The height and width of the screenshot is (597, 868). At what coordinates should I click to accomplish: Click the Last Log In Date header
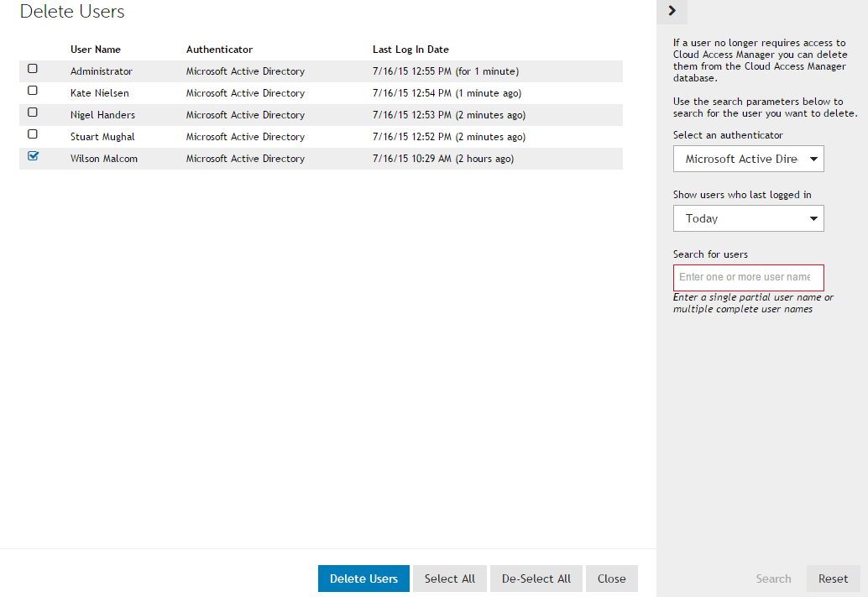click(410, 50)
